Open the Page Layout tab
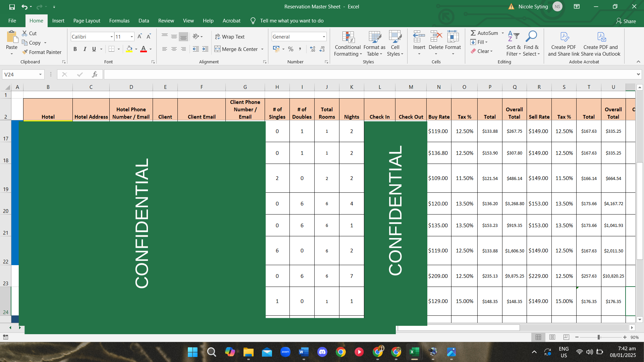 pos(87,21)
